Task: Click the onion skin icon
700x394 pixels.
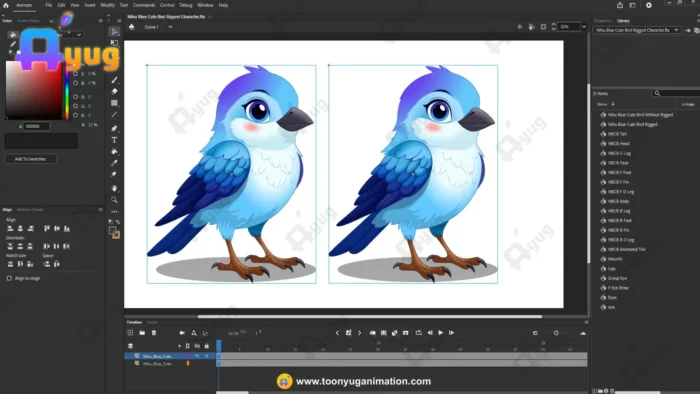Action: click(x=372, y=333)
